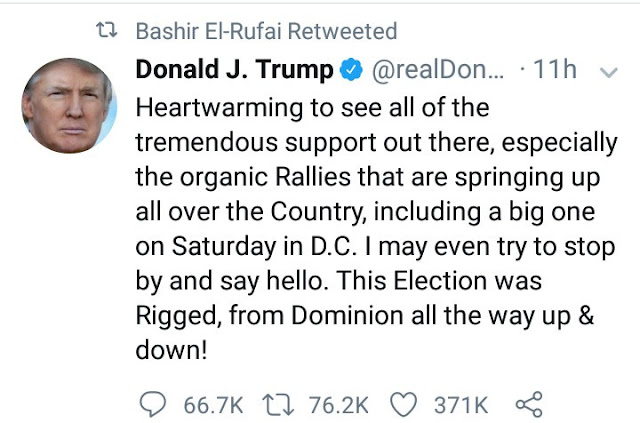Click the tweet's last line reading down!
Screen dimensions: 640x423
click(171, 350)
